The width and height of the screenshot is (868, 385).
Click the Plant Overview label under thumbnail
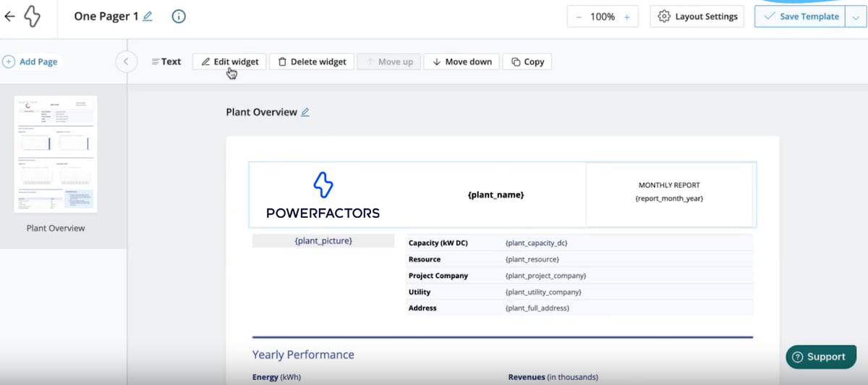[x=56, y=228]
